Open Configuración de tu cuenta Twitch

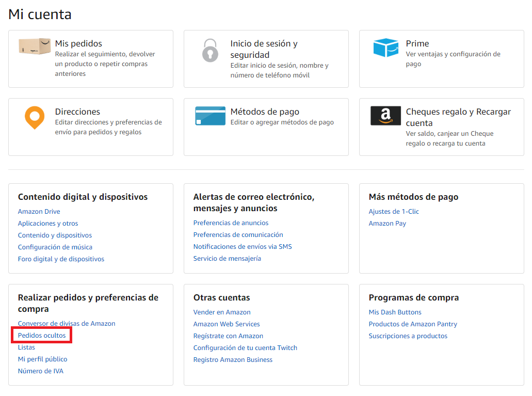[245, 348]
